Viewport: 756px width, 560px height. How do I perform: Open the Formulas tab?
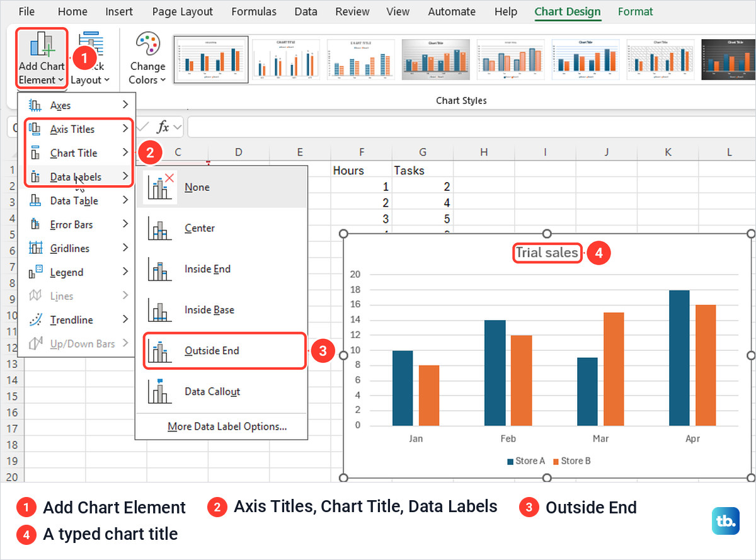(x=254, y=11)
